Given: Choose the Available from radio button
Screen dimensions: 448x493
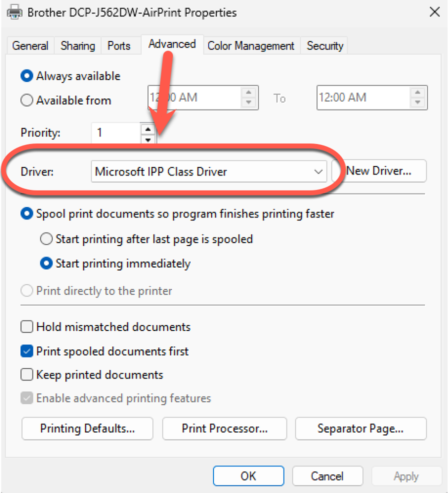Looking at the screenshot, I should coord(26,100).
